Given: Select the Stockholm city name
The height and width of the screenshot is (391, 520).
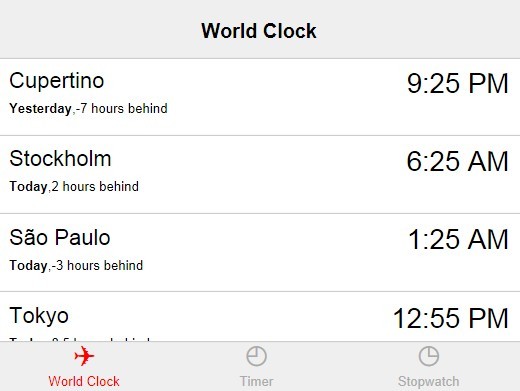Looking at the screenshot, I should tap(60, 158).
